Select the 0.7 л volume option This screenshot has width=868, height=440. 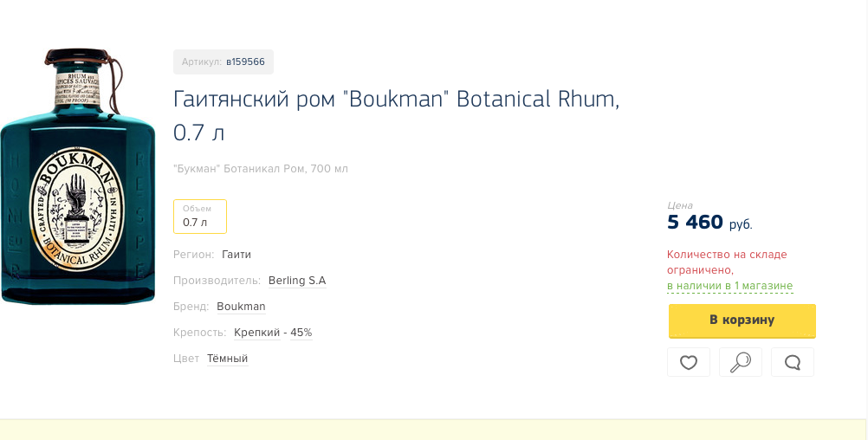[x=200, y=217]
